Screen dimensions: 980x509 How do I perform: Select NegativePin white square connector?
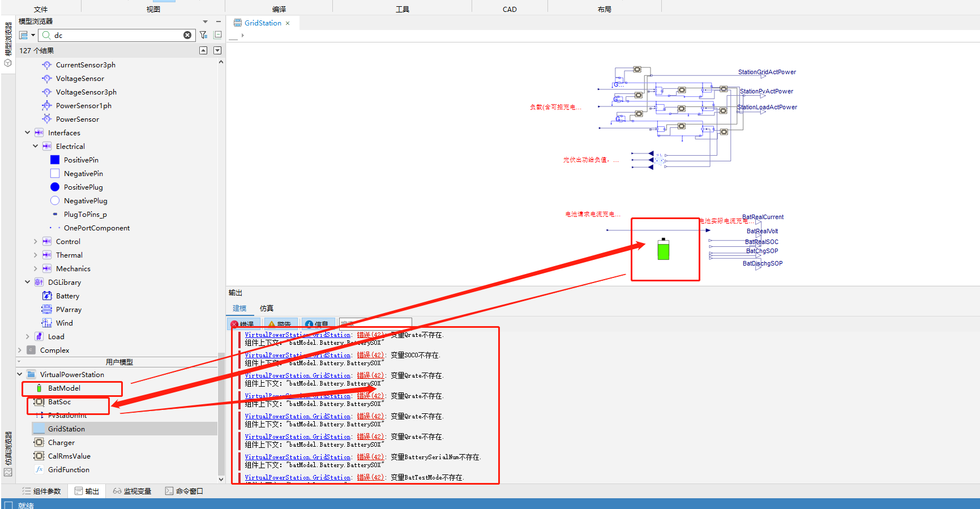point(55,174)
